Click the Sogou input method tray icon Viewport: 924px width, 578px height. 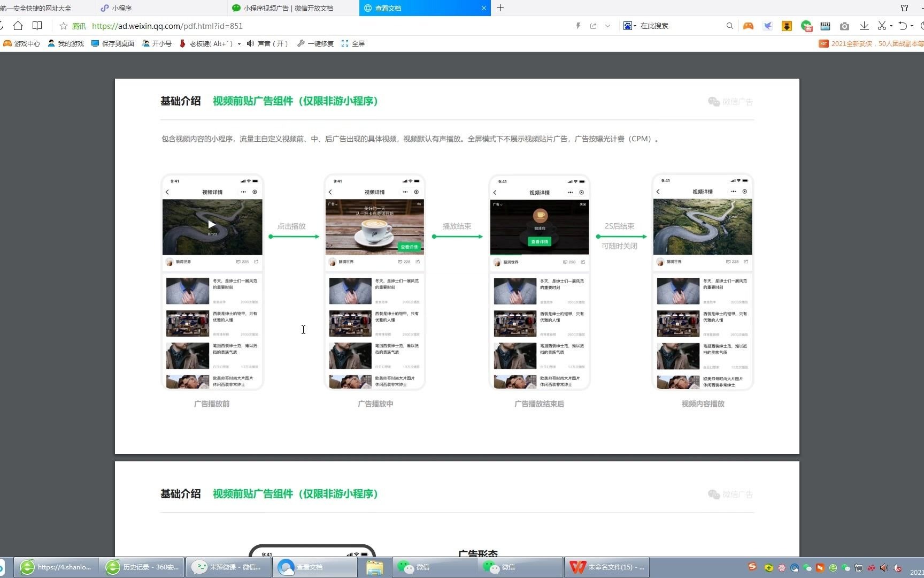(x=752, y=566)
